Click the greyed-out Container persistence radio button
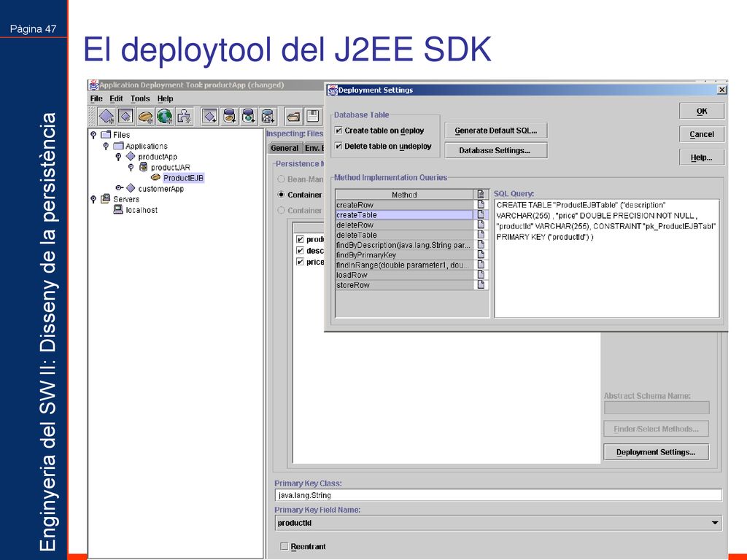 pos(281,210)
